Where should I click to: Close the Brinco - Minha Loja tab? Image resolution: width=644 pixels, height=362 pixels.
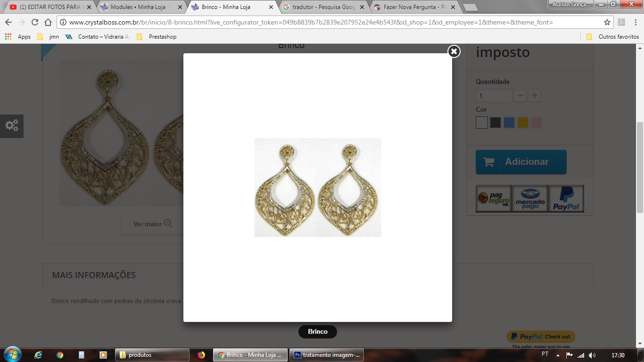pos(271,7)
